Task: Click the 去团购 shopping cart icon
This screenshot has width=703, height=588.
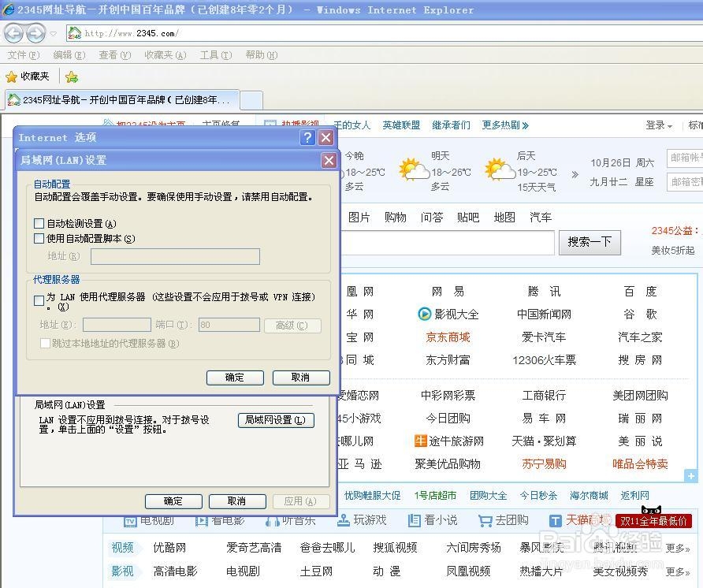Action: pos(485,521)
